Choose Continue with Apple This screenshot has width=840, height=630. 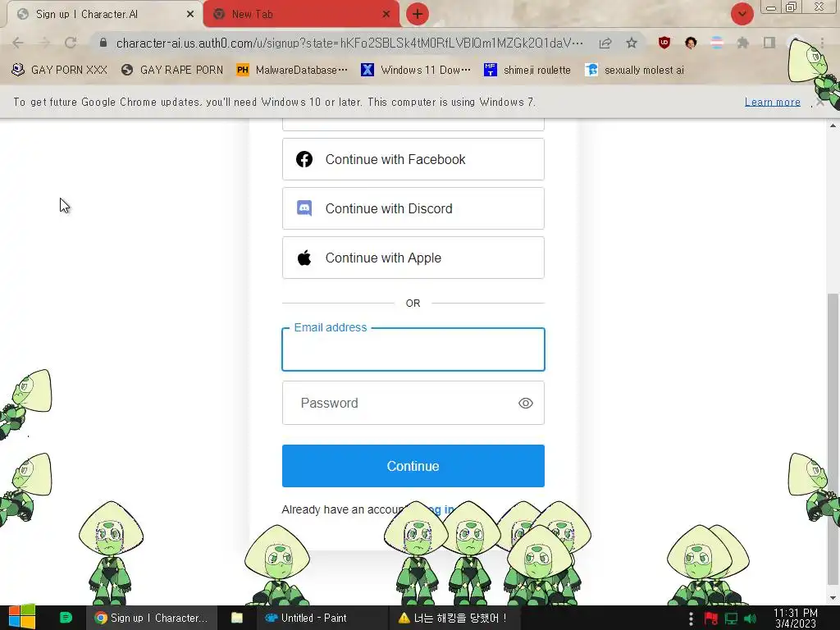(x=413, y=258)
